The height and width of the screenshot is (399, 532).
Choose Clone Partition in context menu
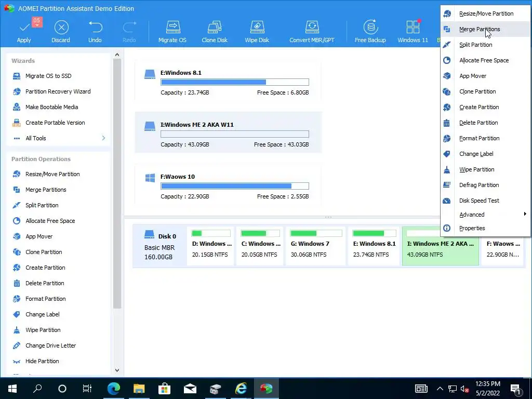coord(486,91)
